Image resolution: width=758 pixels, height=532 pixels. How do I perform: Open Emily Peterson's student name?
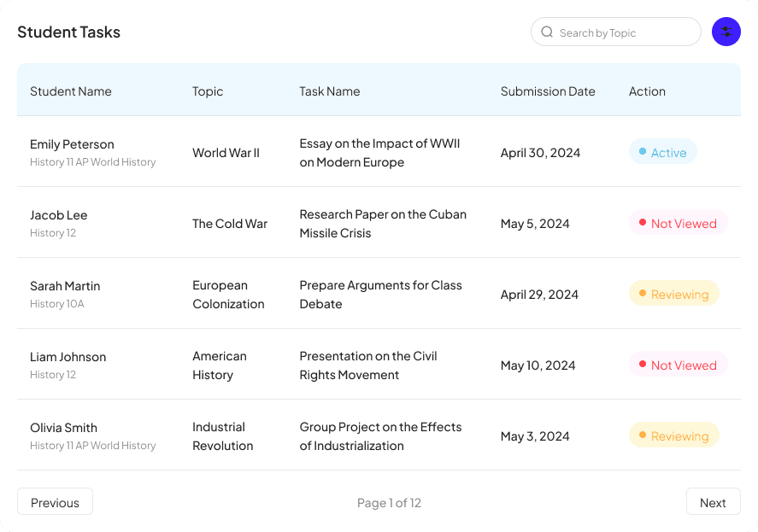point(72,144)
